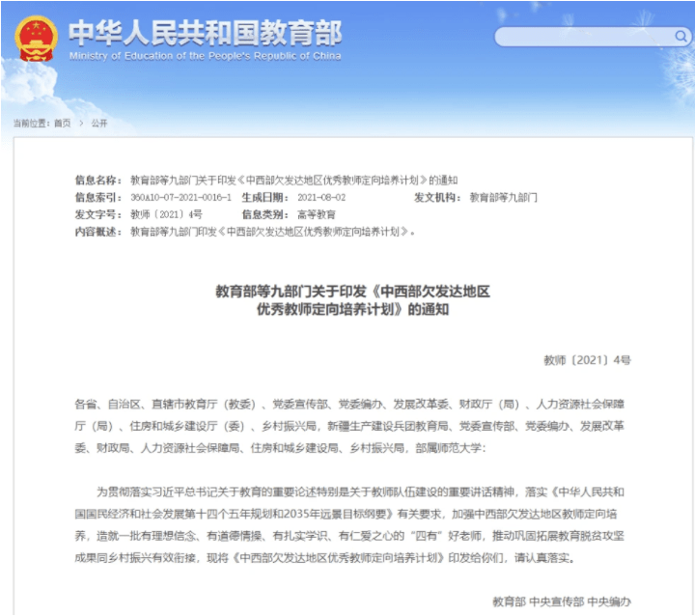Click the breadcrumb chevron separator
The image size is (695, 616).
pyautogui.click(x=81, y=124)
